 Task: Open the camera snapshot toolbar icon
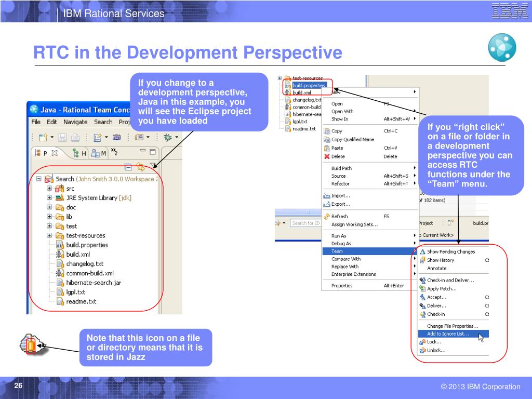[117, 137]
